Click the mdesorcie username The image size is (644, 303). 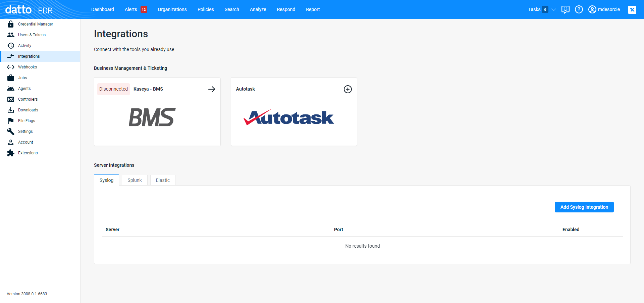coord(609,9)
